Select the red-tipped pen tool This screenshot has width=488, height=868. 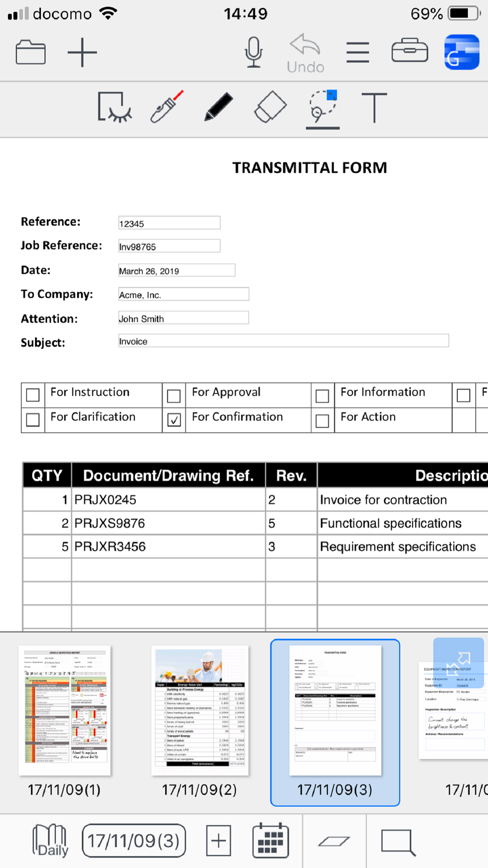click(167, 106)
